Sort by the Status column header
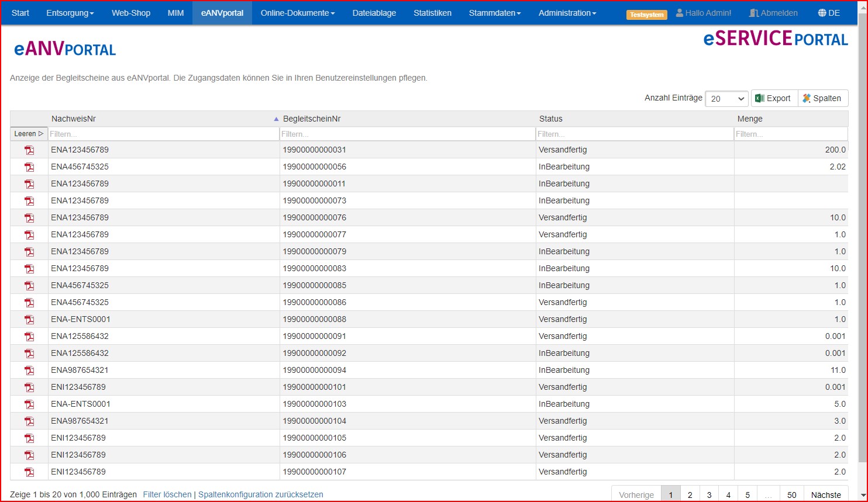The width and height of the screenshot is (868, 502). (635, 119)
